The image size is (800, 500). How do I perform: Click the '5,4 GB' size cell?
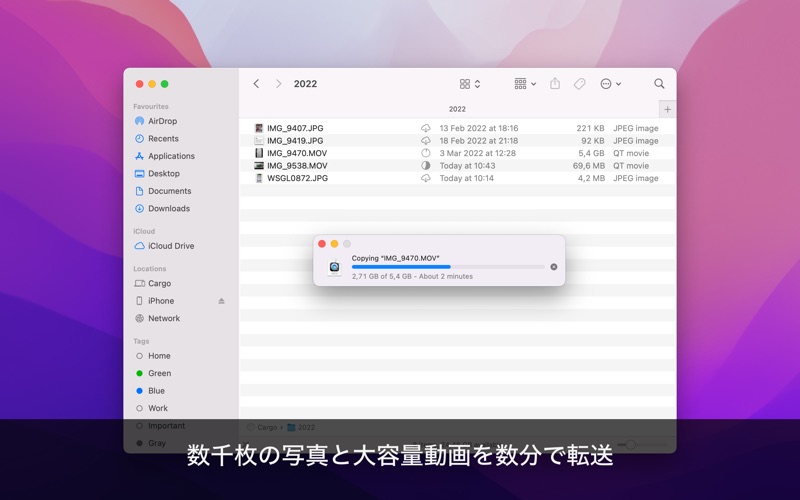591,153
